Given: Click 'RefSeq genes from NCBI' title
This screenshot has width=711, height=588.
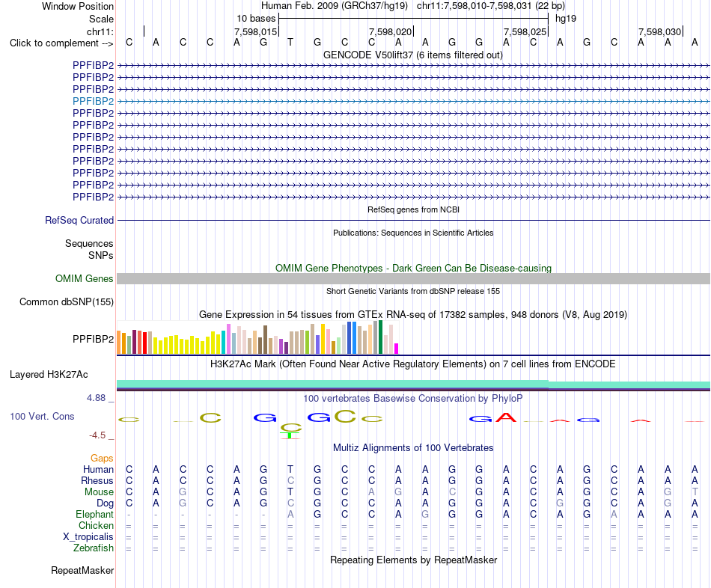Looking at the screenshot, I should pyautogui.click(x=413, y=209).
